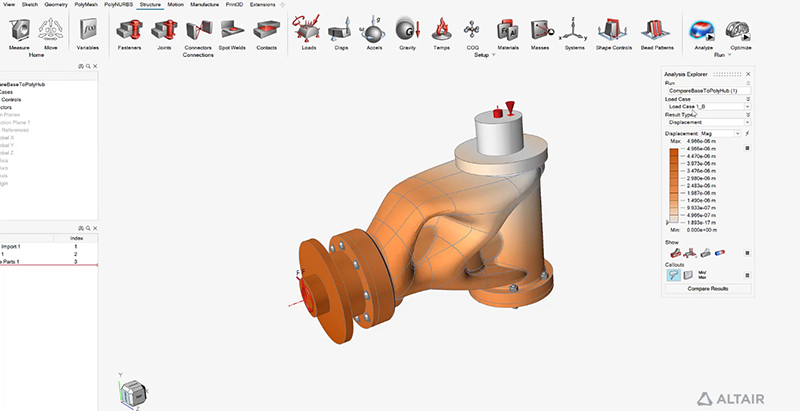
Task: Switch to the Motion tab
Action: point(176,5)
